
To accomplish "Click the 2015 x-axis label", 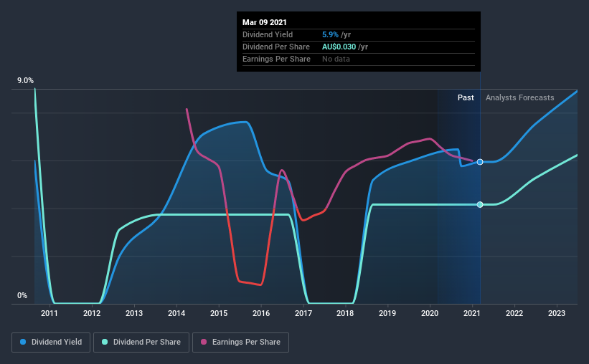I will [219, 313].
